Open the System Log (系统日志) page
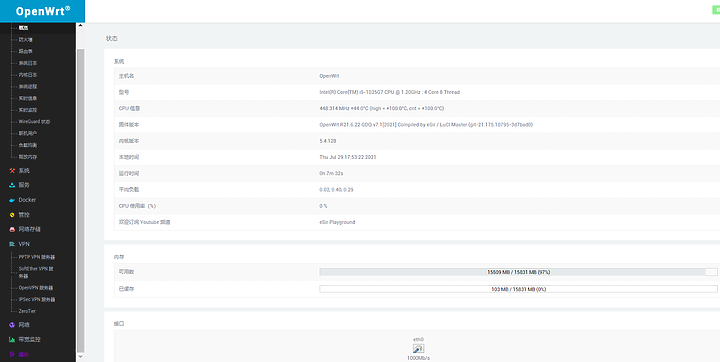 tap(28, 63)
